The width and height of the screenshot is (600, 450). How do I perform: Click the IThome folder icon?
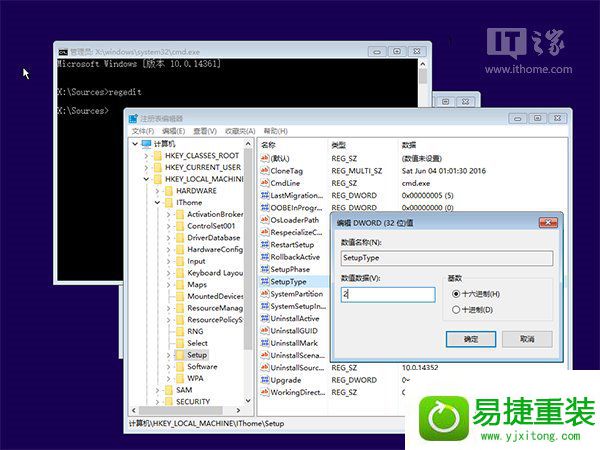(x=168, y=202)
